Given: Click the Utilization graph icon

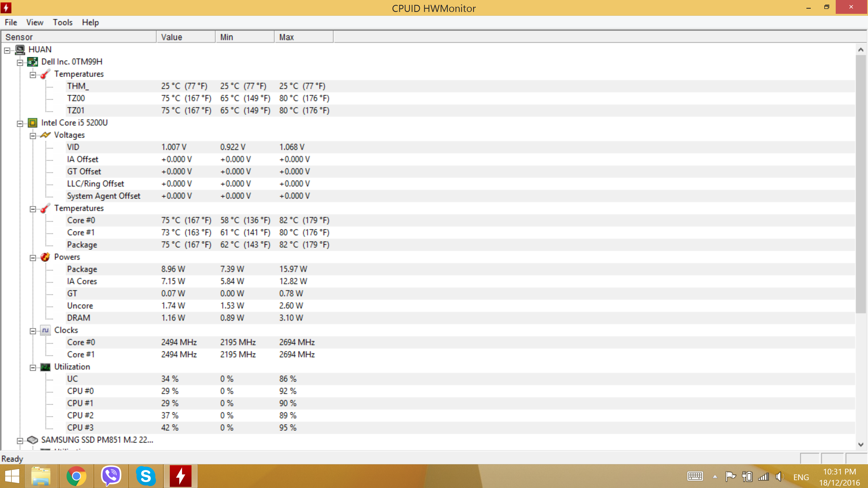Looking at the screenshot, I should (x=45, y=367).
